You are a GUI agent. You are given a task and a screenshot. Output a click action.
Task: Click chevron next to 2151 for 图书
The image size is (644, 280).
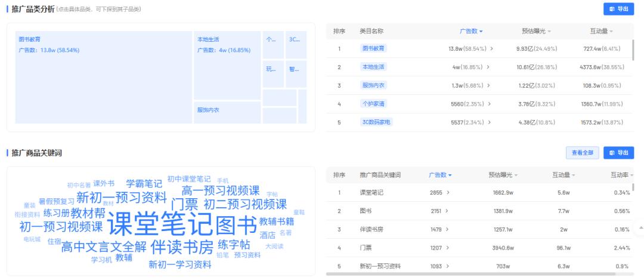pyautogui.click(x=447, y=211)
